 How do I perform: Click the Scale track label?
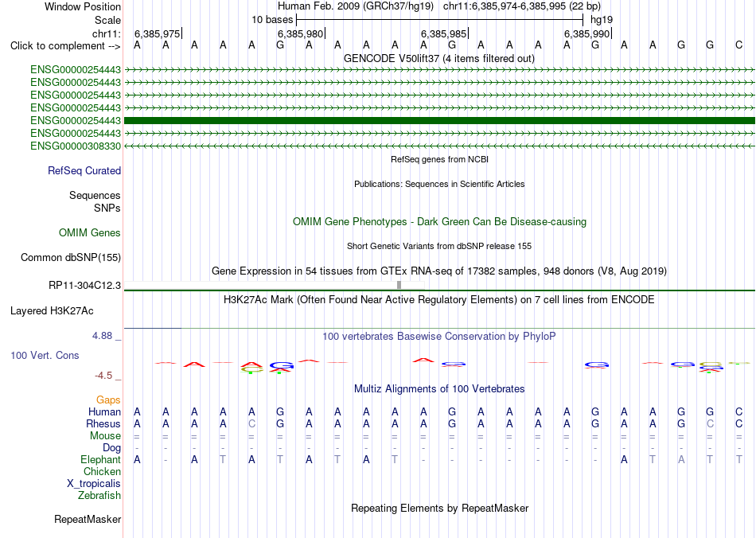coord(107,20)
